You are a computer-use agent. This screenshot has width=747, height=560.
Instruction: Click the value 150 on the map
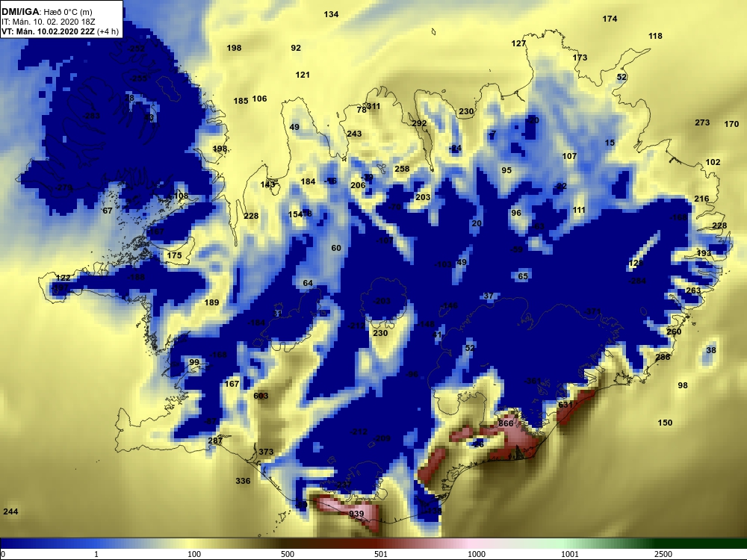[x=665, y=423]
